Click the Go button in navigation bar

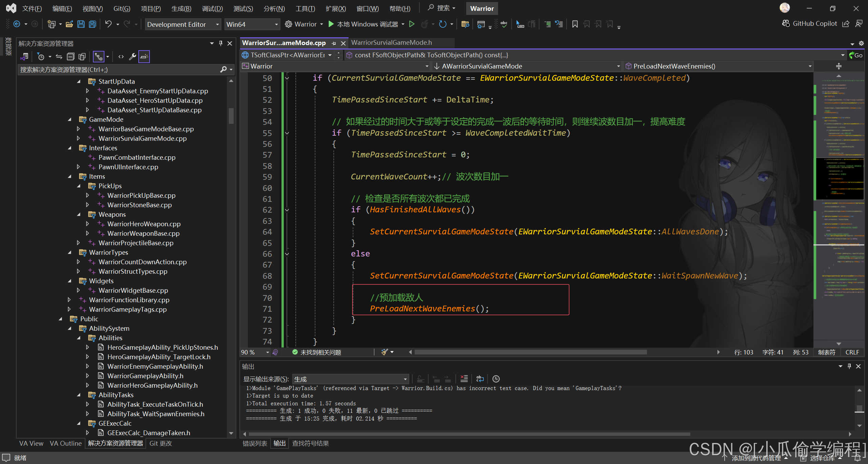pyautogui.click(x=856, y=55)
